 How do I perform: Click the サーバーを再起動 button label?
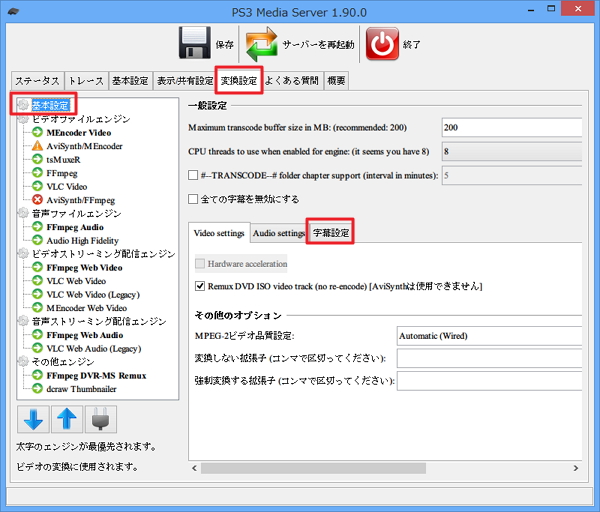(318, 45)
